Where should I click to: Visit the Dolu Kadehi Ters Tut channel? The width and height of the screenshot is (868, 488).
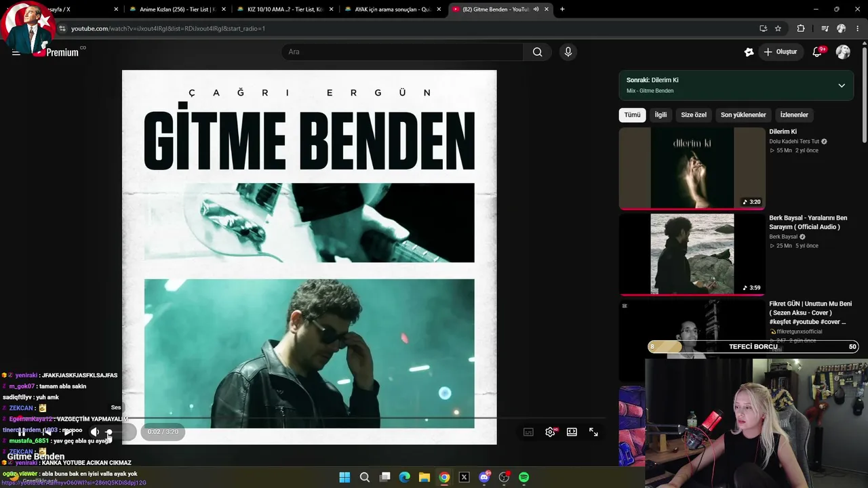(794, 142)
